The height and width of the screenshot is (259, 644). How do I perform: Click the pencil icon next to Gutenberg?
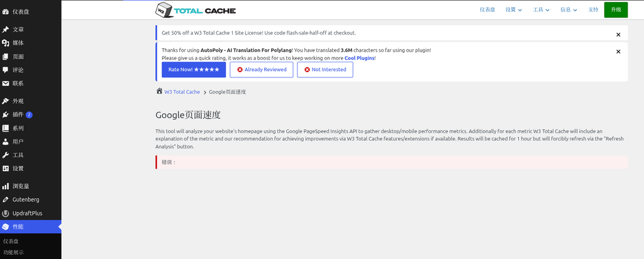5,199
